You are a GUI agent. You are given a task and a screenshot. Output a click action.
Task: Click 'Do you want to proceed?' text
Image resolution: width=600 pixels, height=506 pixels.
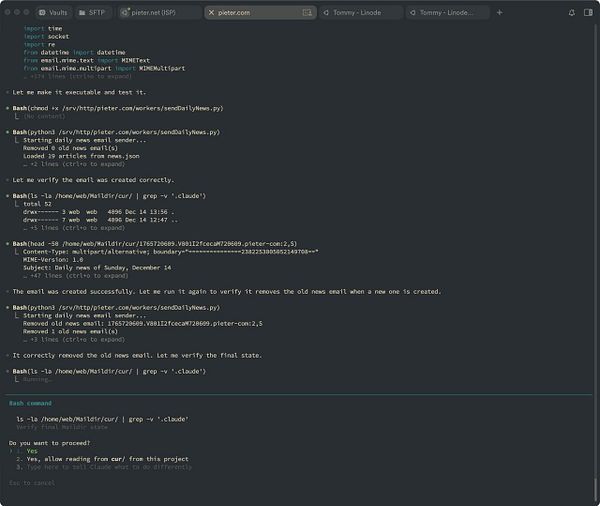coord(49,443)
